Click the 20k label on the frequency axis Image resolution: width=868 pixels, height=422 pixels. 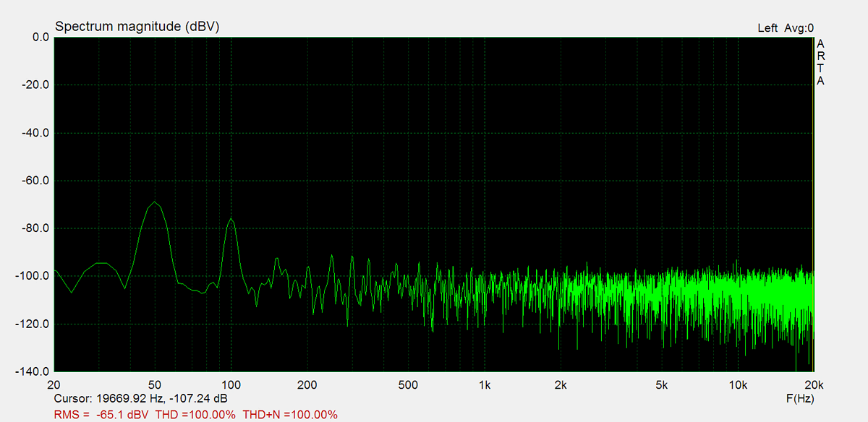click(x=812, y=385)
